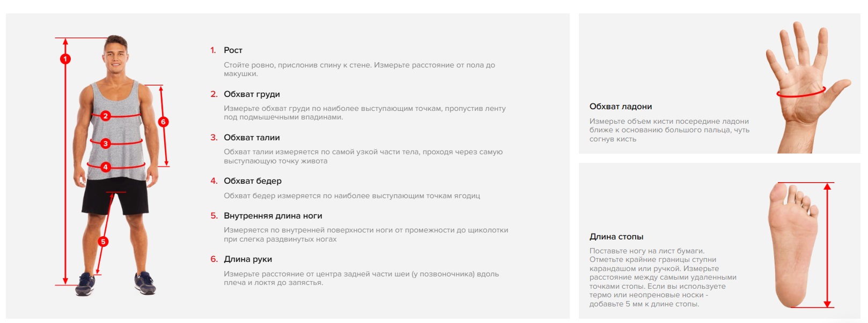Click the "Внутренняя длина ноги" heading
868x323 pixels.
(x=273, y=216)
